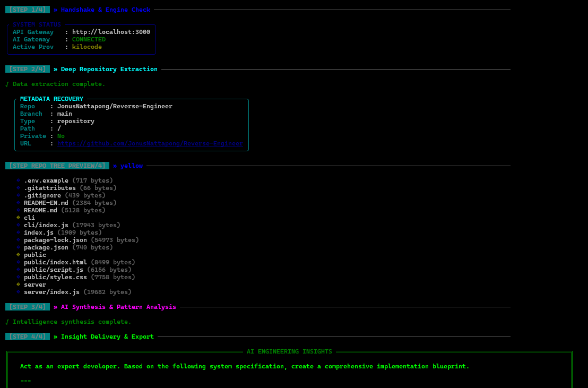The image size is (588, 388).
Task: Select the Act as an expert developer prompt line
Action: 245,366
